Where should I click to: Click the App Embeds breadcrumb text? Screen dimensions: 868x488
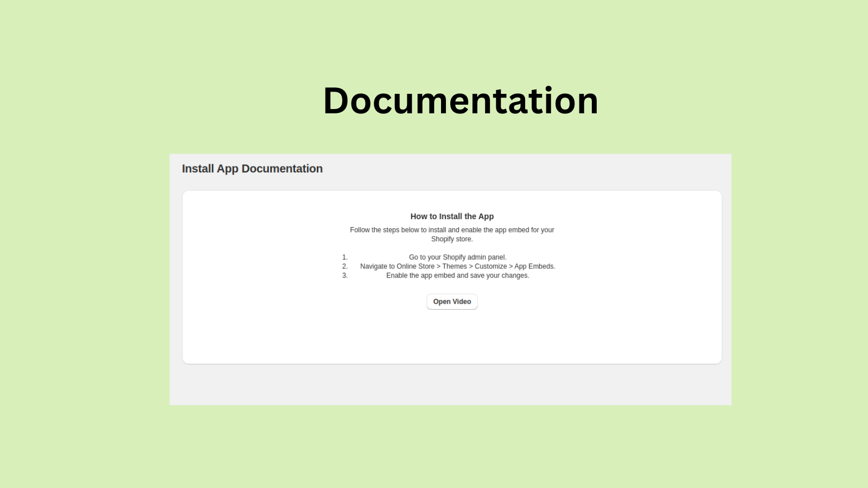(535, 266)
